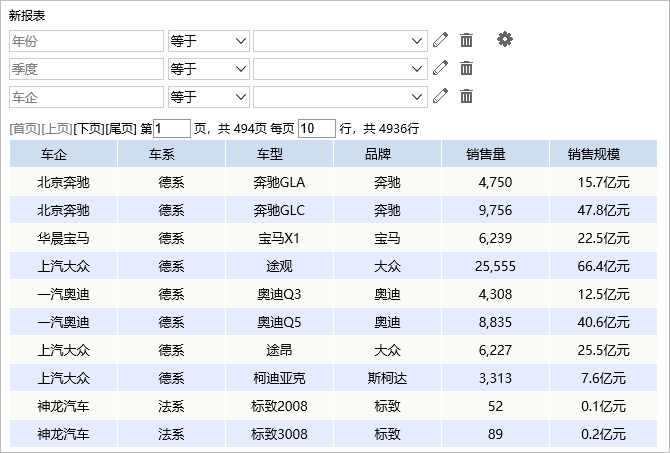
Task: Click the 4,750 sales value
Action: coord(495,182)
